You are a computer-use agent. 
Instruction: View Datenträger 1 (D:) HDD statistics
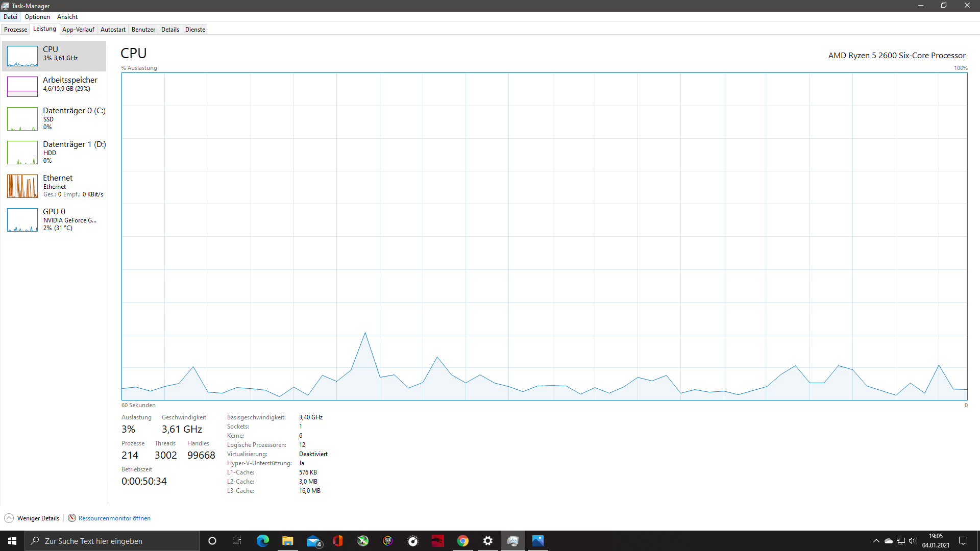54,152
